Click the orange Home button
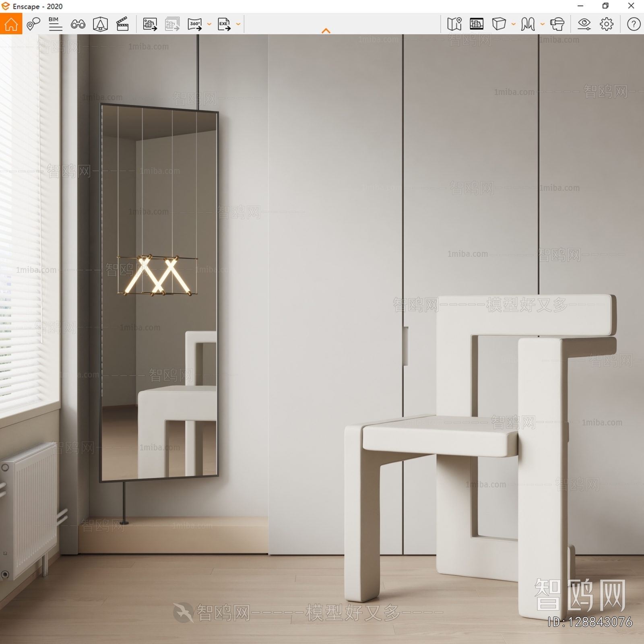 pyautogui.click(x=11, y=24)
